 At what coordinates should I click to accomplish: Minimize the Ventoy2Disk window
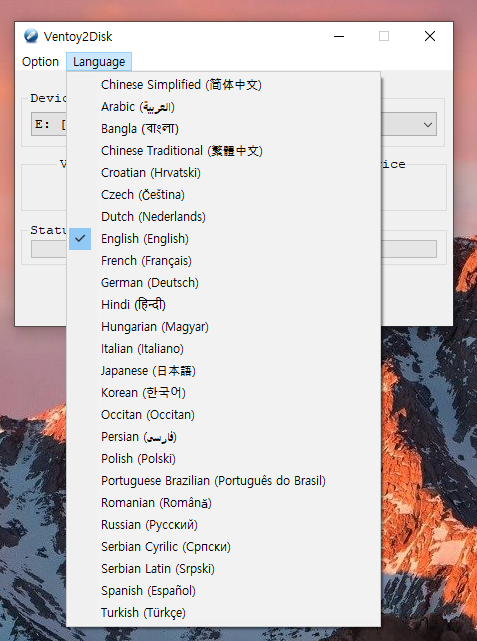[x=339, y=36]
